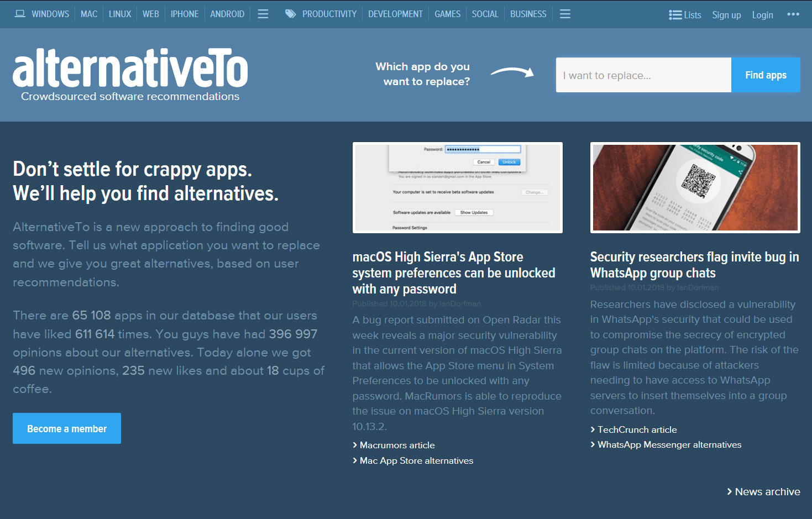This screenshot has height=519, width=812.
Task: Select the Windows platform
Action: (50, 14)
